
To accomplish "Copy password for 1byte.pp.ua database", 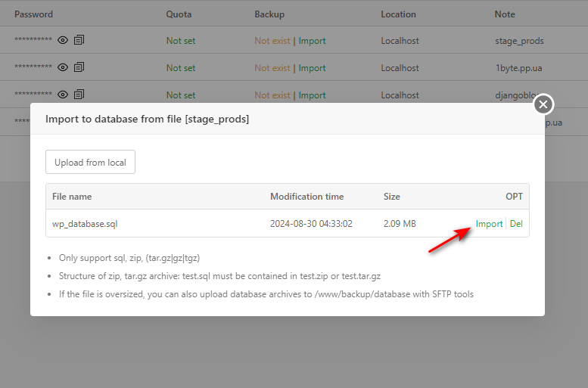I will (x=79, y=68).
